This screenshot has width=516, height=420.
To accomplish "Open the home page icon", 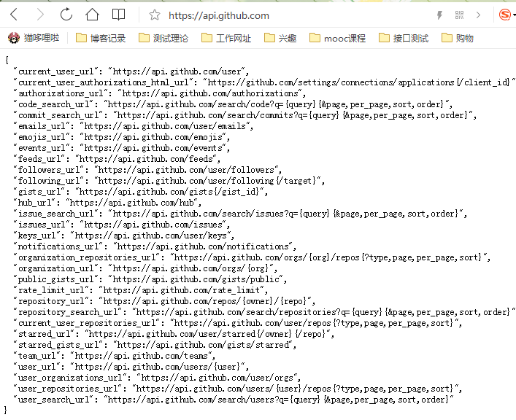I will tap(92, 15).
